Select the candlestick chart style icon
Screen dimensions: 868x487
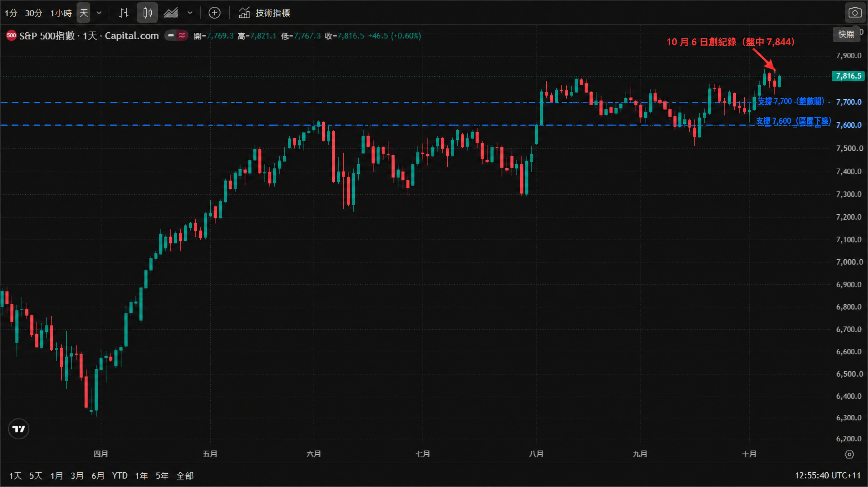tap(147, 13)
